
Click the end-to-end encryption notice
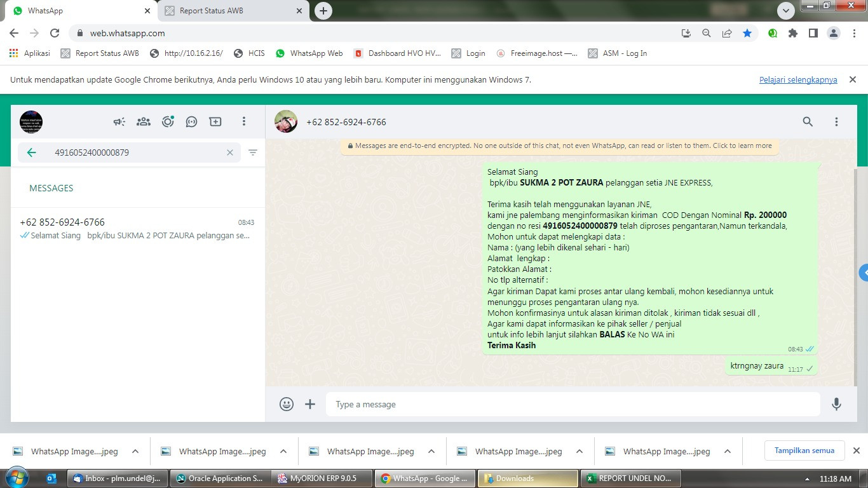coord(560,146)
